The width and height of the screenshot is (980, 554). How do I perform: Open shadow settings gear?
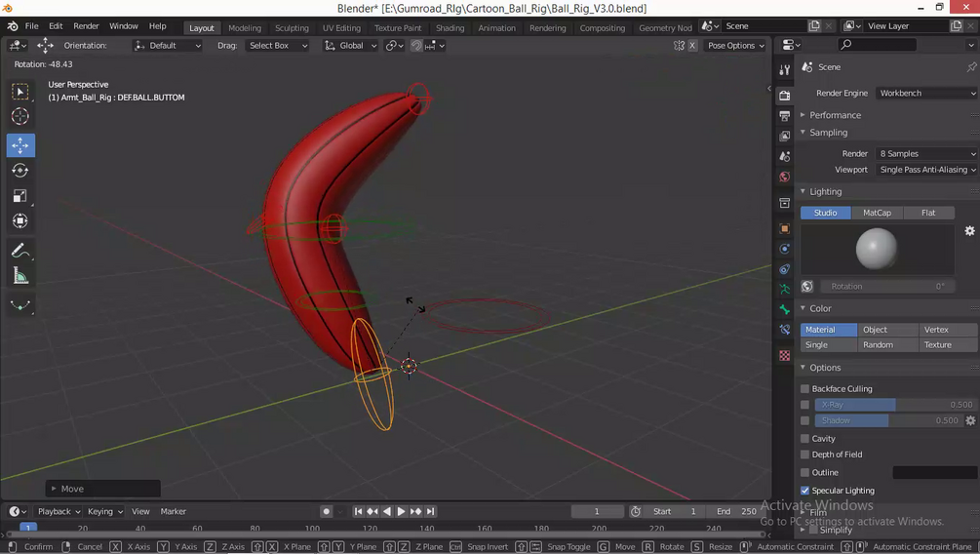[x=970, y=420]
